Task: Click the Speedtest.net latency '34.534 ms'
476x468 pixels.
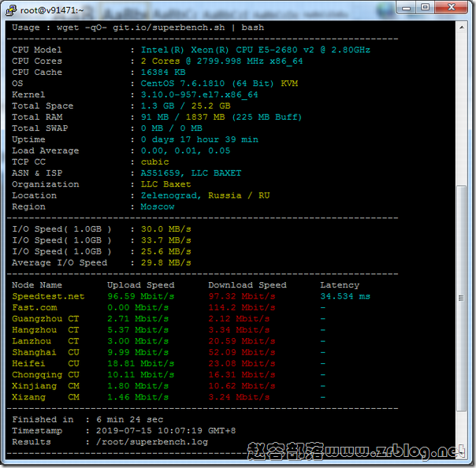Action: (345, 296)
